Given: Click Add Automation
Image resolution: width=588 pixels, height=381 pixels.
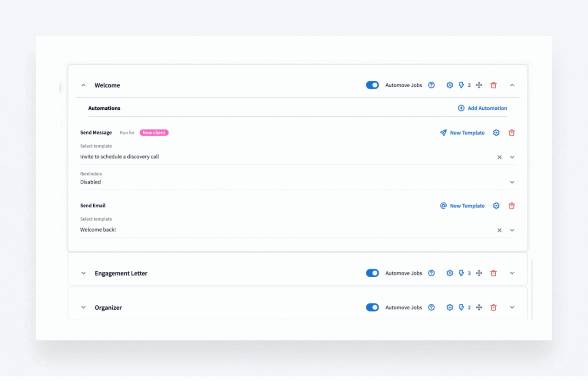Looking at the screenshot, I should point(482,108).
